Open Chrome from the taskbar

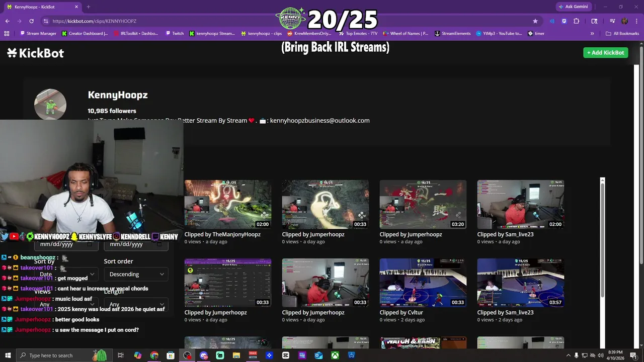point(154,355)
